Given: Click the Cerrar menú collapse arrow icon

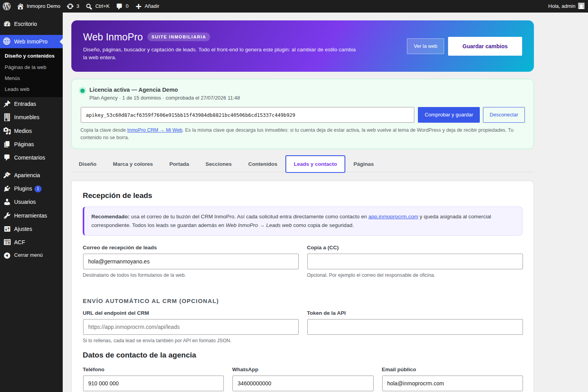Looking at the screenshot, I should (7, 255).
